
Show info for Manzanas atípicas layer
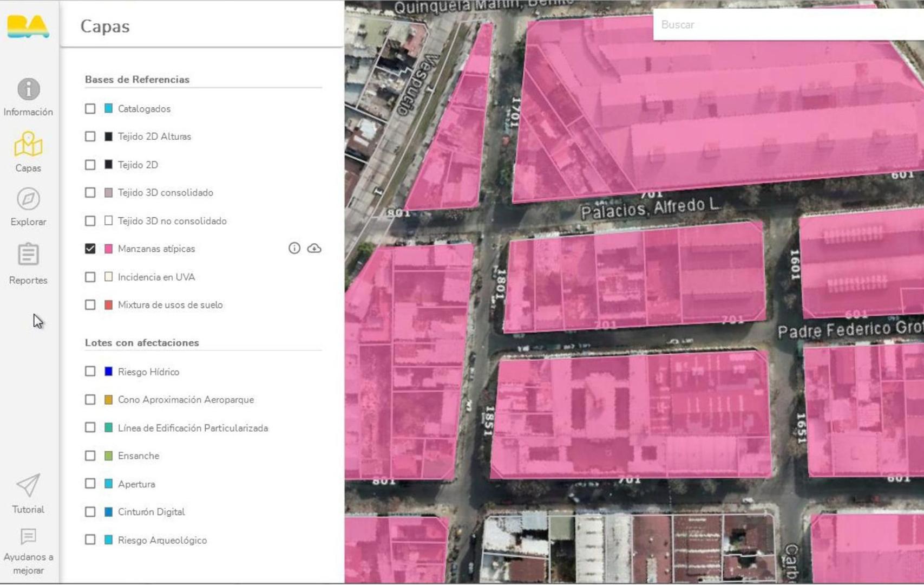(294, 249)
